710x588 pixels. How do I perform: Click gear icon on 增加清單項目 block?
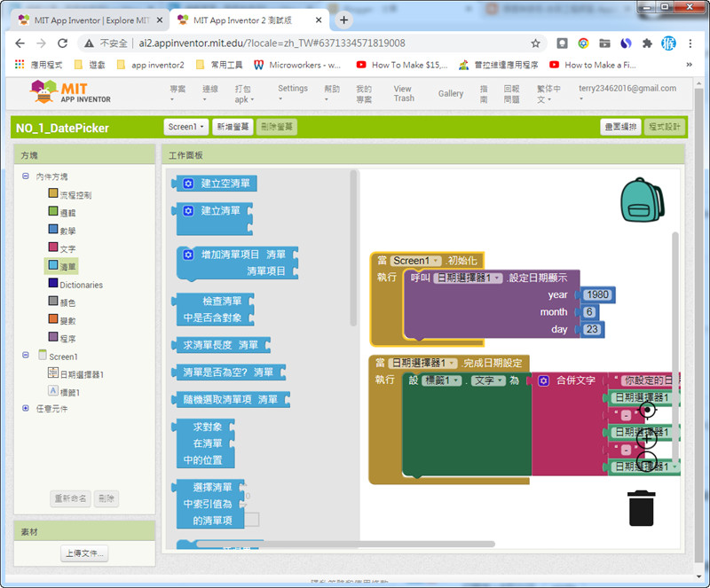pyautogui.click(x=188, y=255)
